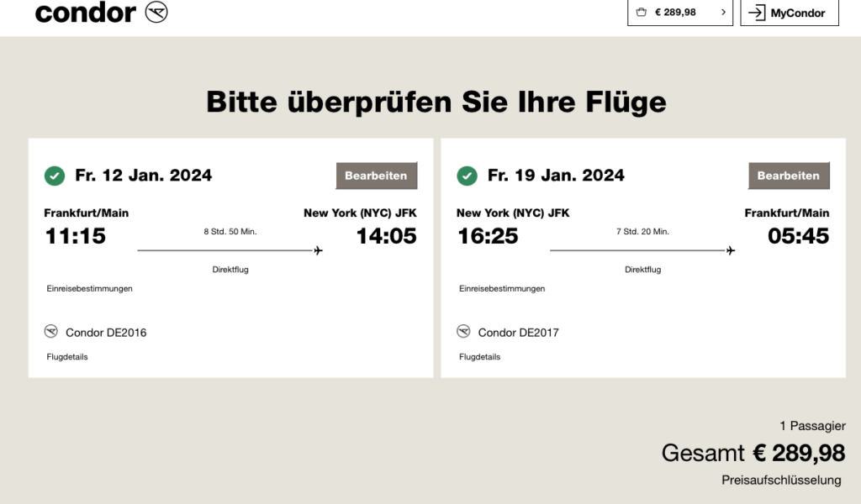This screenshot has width=861, height=504.
Task: Click the page heading Bitte überprüfen Sie Ihre Flüge
Action: pyautogui.click(x=436, y=102)
